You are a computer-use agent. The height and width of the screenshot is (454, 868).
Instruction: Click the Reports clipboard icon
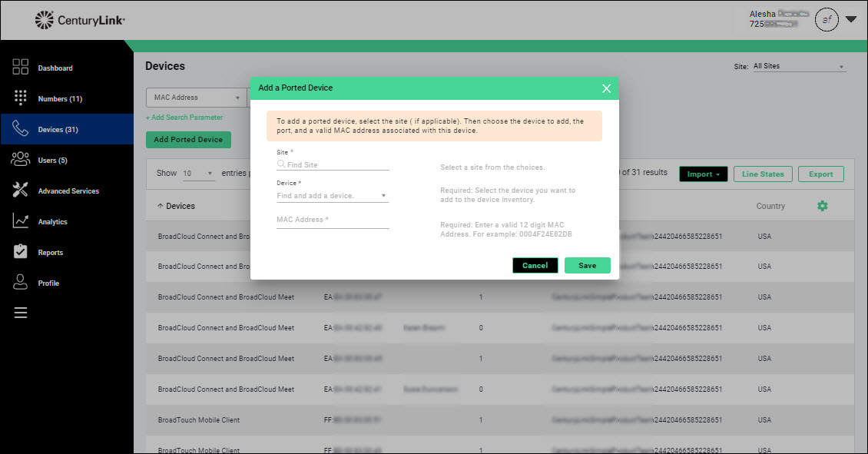[x=21, y=252]
